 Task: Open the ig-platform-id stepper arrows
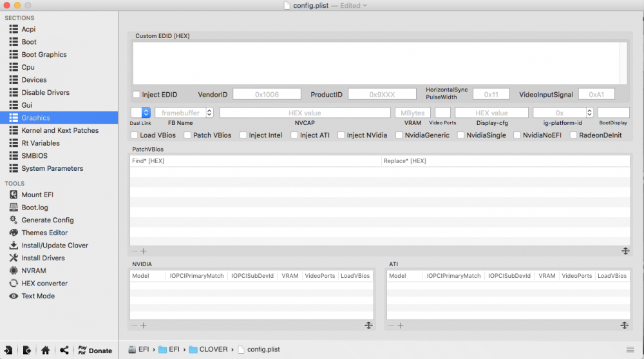589,113
